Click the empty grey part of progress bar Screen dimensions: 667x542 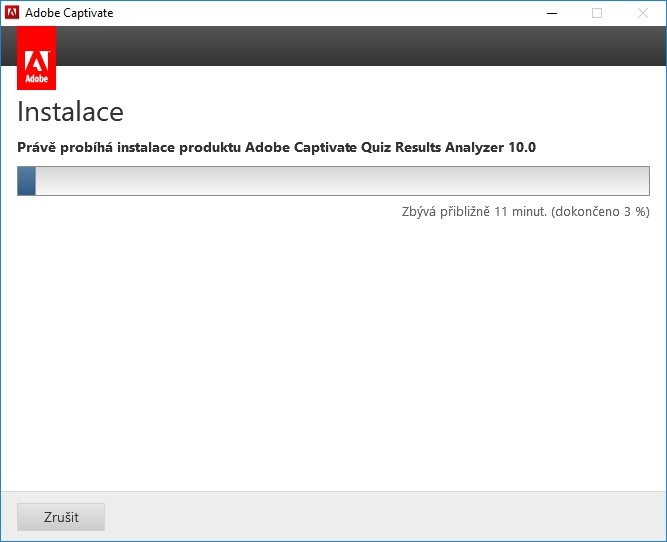(x=340, y=181)
